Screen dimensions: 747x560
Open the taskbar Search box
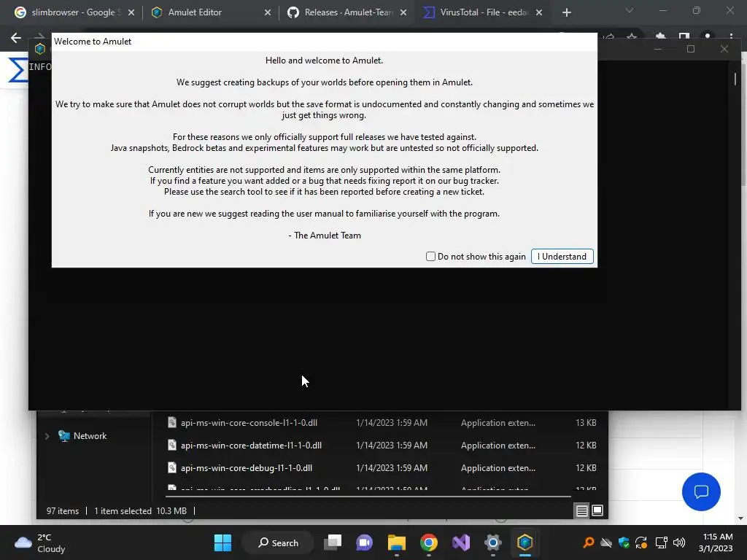coord(278,542)
